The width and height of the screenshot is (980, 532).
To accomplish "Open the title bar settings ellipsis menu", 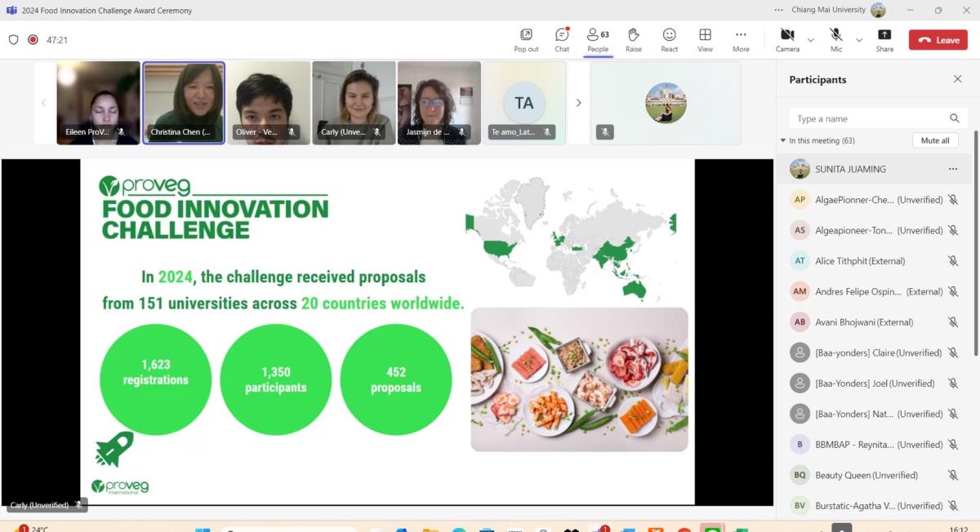I will tap(778, 10).
